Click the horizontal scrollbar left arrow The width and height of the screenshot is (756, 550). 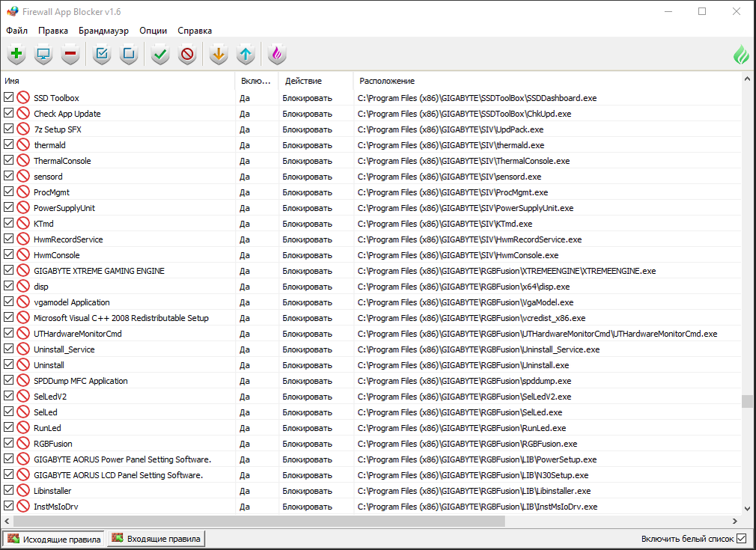pos(7,521)
